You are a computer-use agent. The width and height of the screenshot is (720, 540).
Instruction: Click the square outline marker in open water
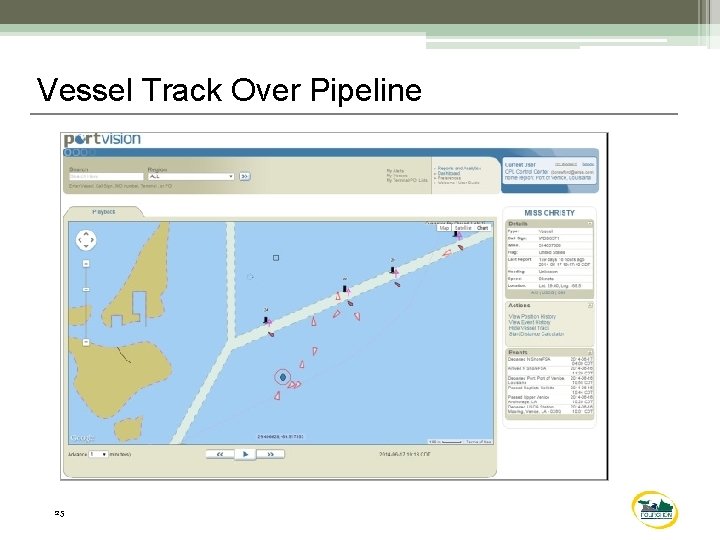(276, 258)
